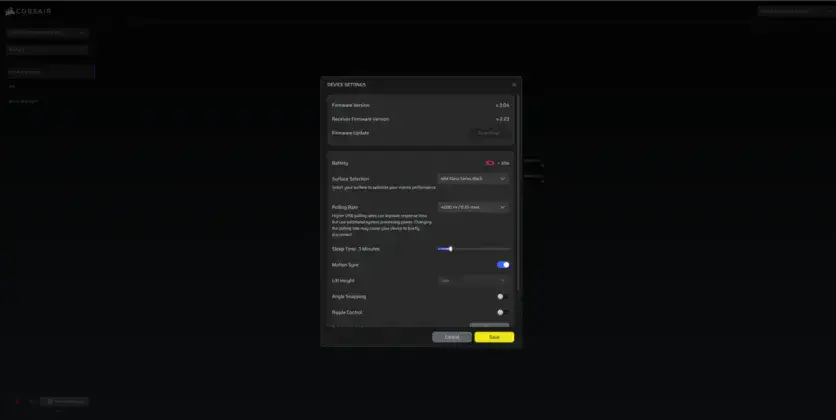Click the Corsair logo in top-left corner
This screenshot has width=836, height=420.
pos(28,11)
